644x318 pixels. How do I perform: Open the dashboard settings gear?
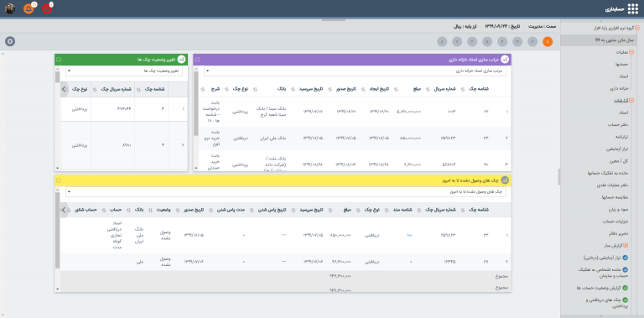[x=10, y=41]
